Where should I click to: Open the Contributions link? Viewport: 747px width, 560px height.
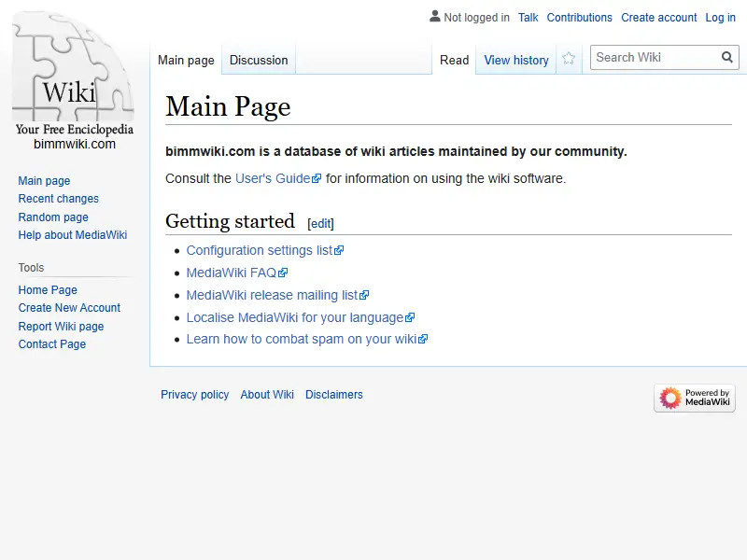coord(579,18)
